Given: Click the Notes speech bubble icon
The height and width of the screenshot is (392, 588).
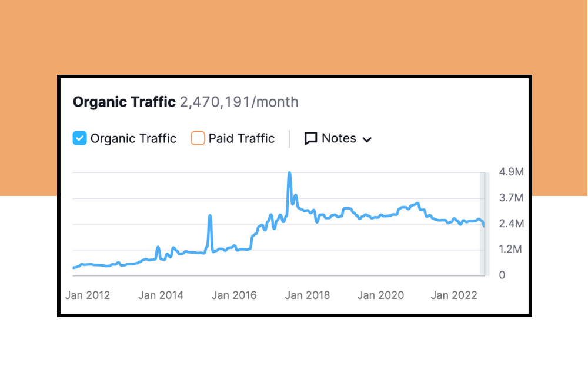Looking at the screenshot, I should (310, 138).
